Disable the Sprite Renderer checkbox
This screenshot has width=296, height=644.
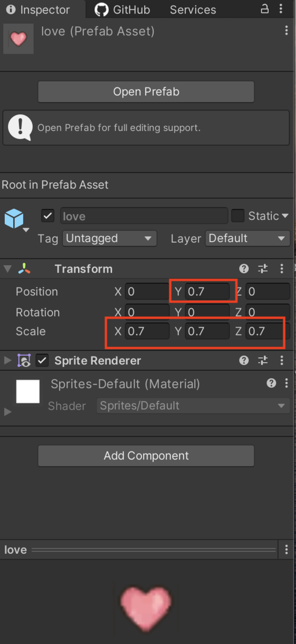tap(42, 361)
